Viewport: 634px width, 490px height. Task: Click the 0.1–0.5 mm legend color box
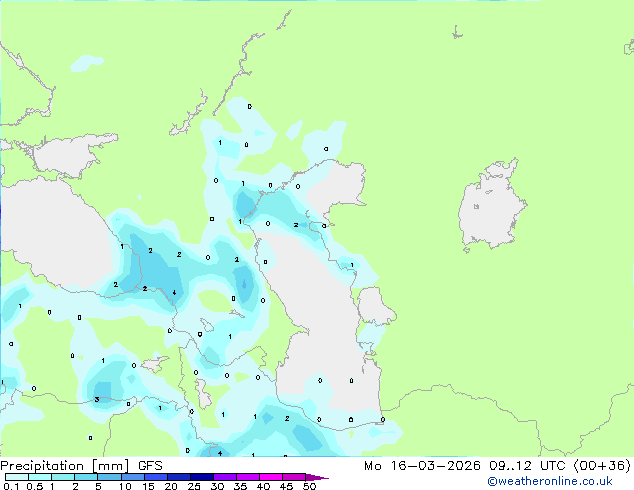click(x=17, y=477)
